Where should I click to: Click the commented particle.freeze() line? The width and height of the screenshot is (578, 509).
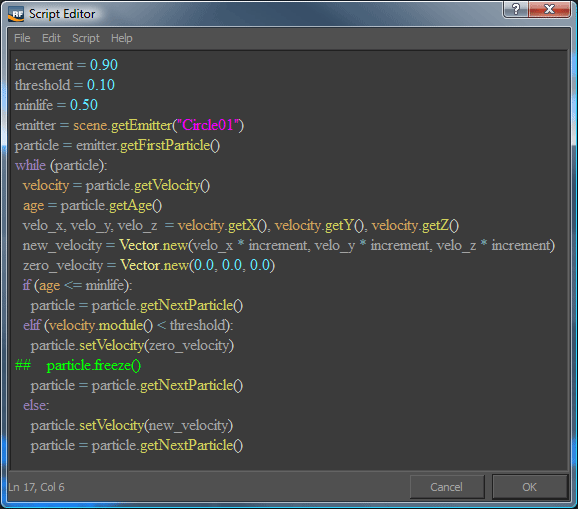[x=78, y=365]
